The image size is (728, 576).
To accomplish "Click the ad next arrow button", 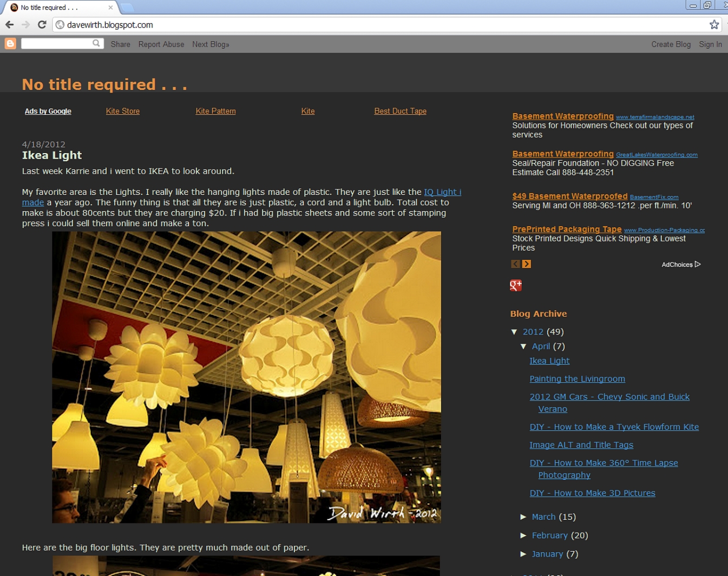I will click(x=527, y=264).
